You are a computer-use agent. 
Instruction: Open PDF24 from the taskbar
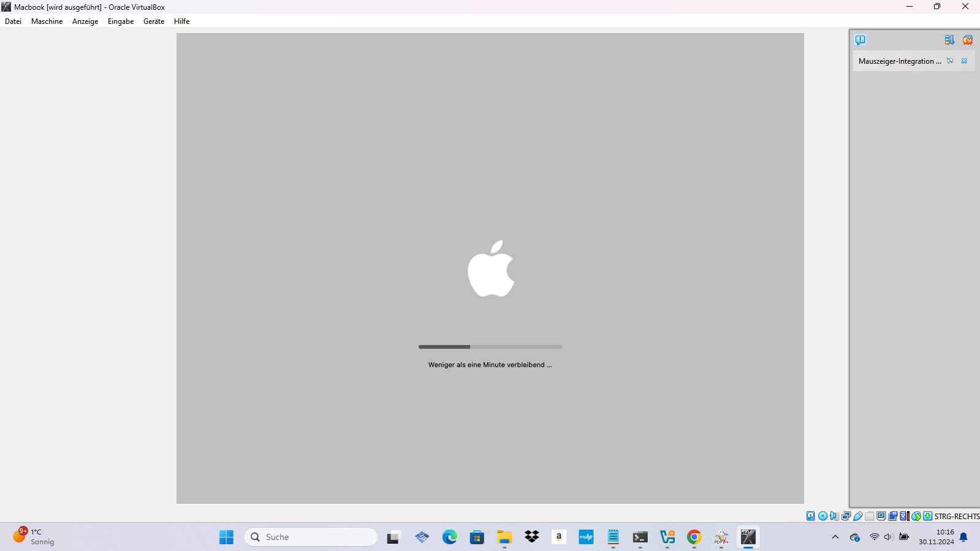pyautogui.click(x=721, y=537)
